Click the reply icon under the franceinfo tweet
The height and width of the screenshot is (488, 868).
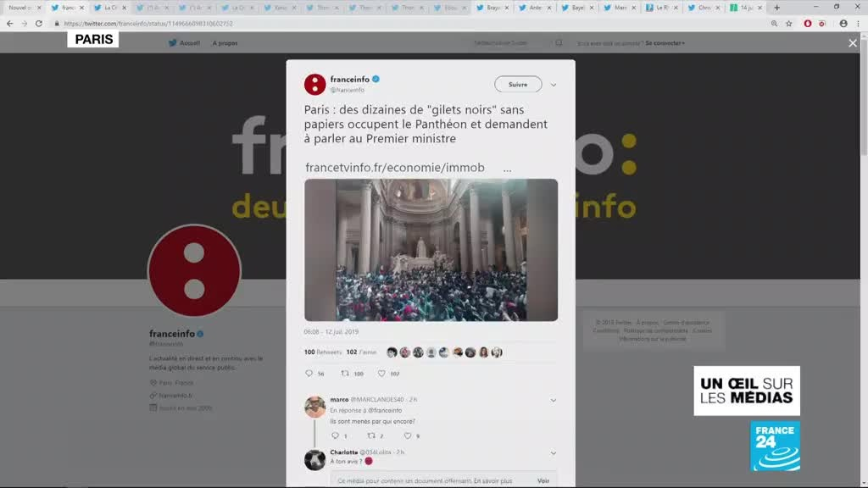[x=309, y=373]
